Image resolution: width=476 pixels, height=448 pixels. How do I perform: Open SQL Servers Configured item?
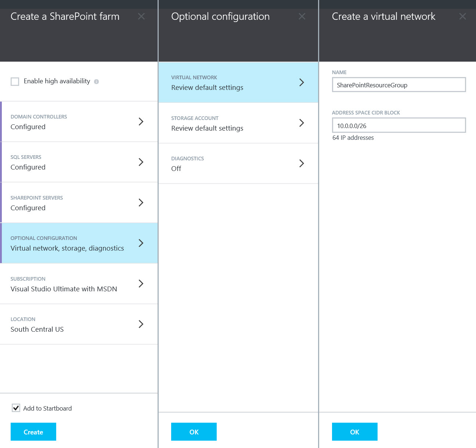(79, 162)
